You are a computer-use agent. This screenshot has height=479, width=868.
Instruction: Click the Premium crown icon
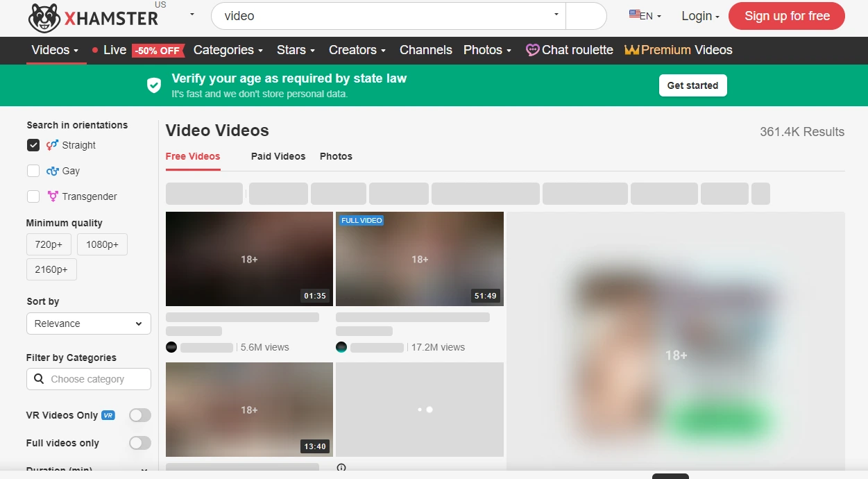631,50
